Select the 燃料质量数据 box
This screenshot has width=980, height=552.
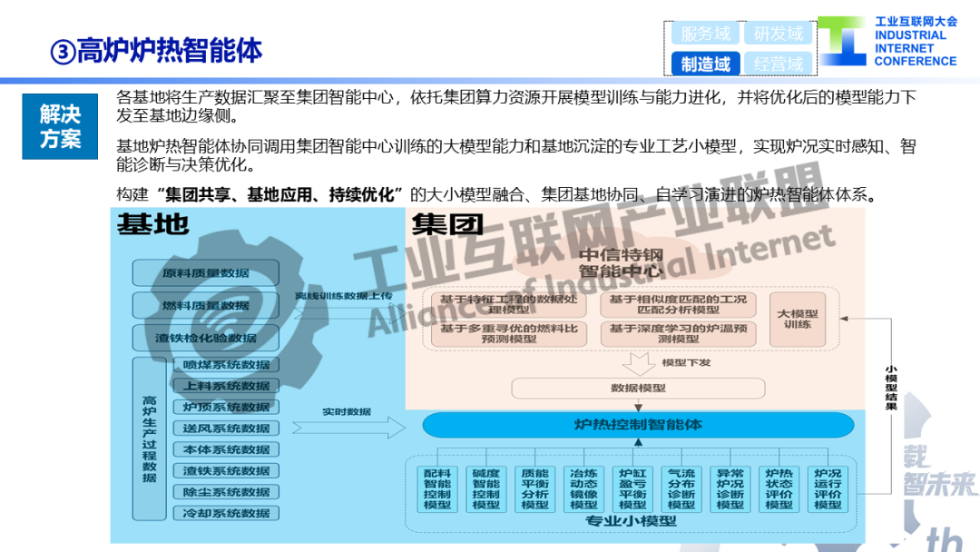pos(206,306)
